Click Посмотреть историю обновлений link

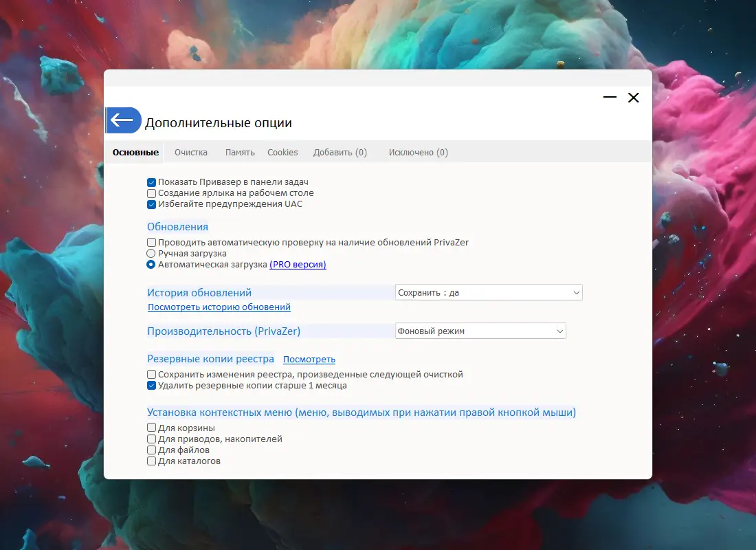[x=219, y=307]
